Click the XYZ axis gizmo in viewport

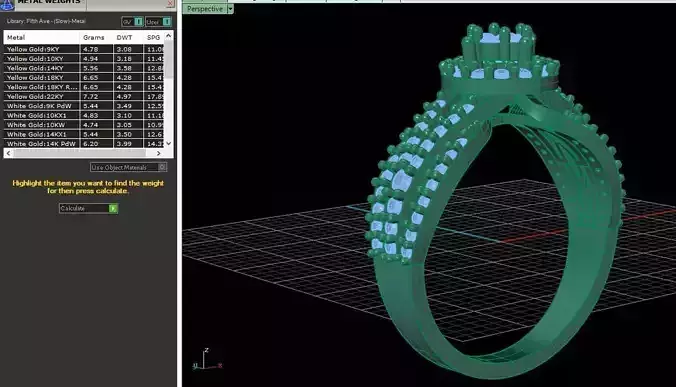207,359
